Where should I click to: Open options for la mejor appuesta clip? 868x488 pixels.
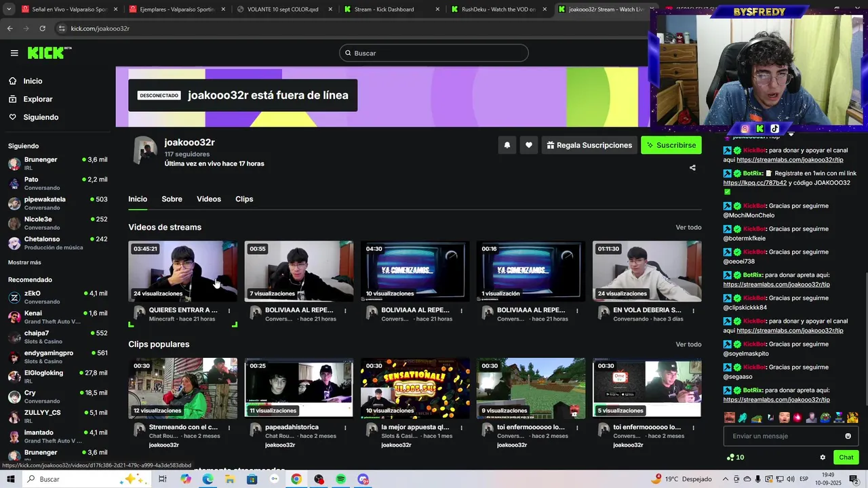461,428
